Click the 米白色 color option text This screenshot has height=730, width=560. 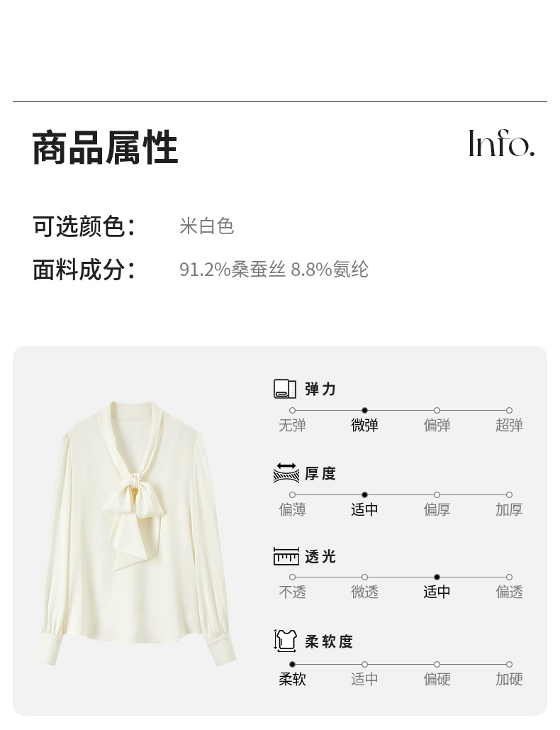206,226
